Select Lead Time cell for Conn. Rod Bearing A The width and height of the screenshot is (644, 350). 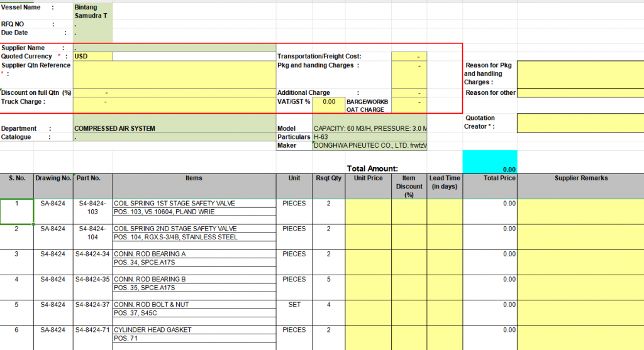coord(445,262)
